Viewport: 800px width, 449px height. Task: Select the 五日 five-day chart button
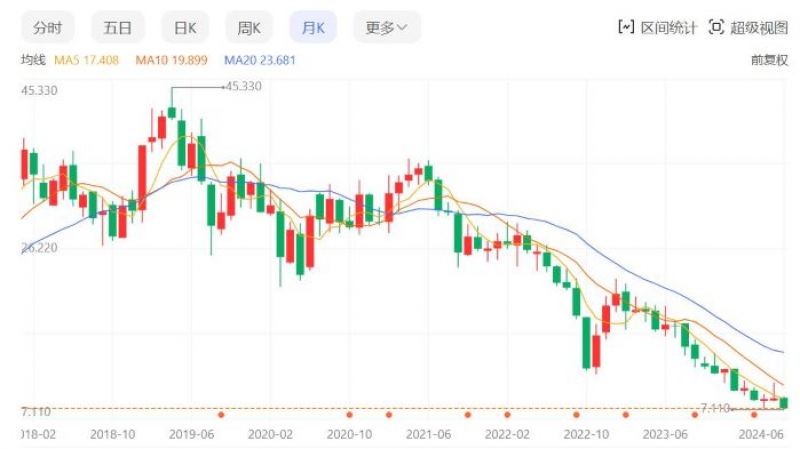pos(117,27)
